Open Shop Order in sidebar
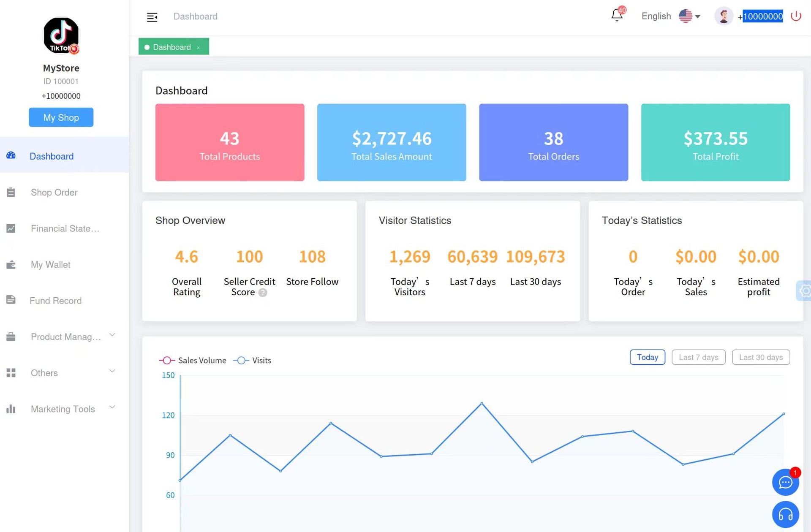 point(54,193)
